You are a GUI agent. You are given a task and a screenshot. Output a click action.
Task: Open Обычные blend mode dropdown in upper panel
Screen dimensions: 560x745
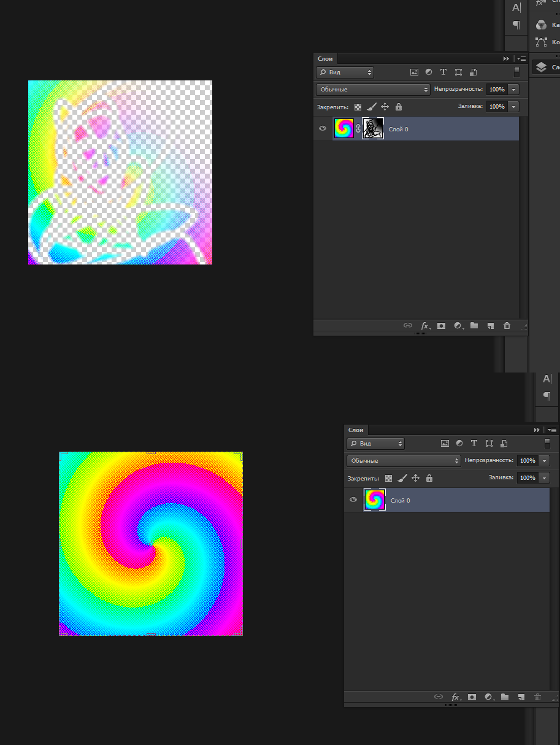click(374, 90)
